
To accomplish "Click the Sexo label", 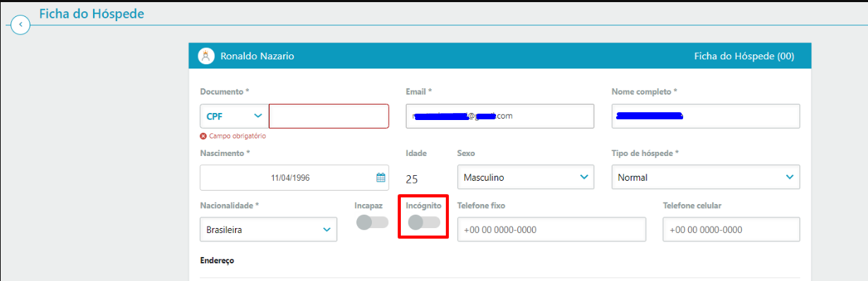I will tap(466, 153).
